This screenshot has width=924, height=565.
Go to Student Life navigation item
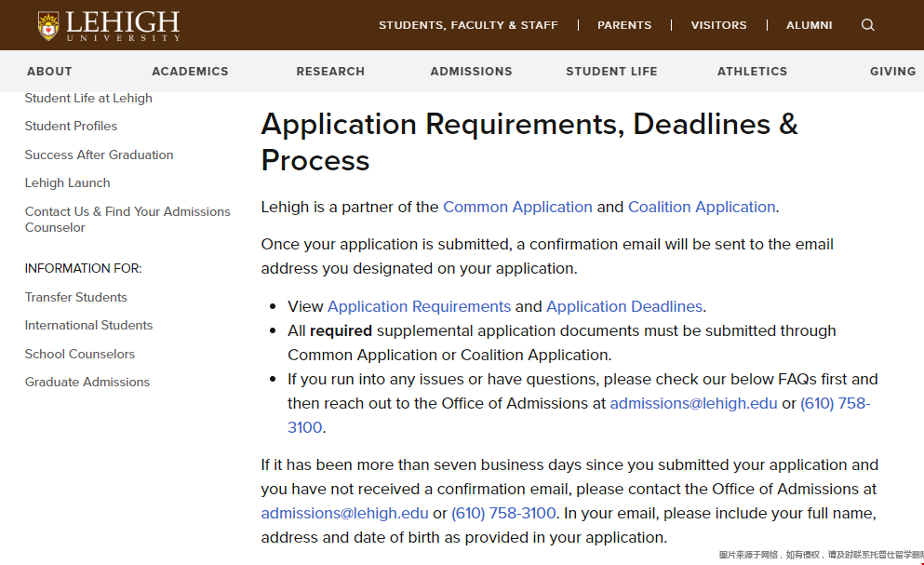[611, 72]
